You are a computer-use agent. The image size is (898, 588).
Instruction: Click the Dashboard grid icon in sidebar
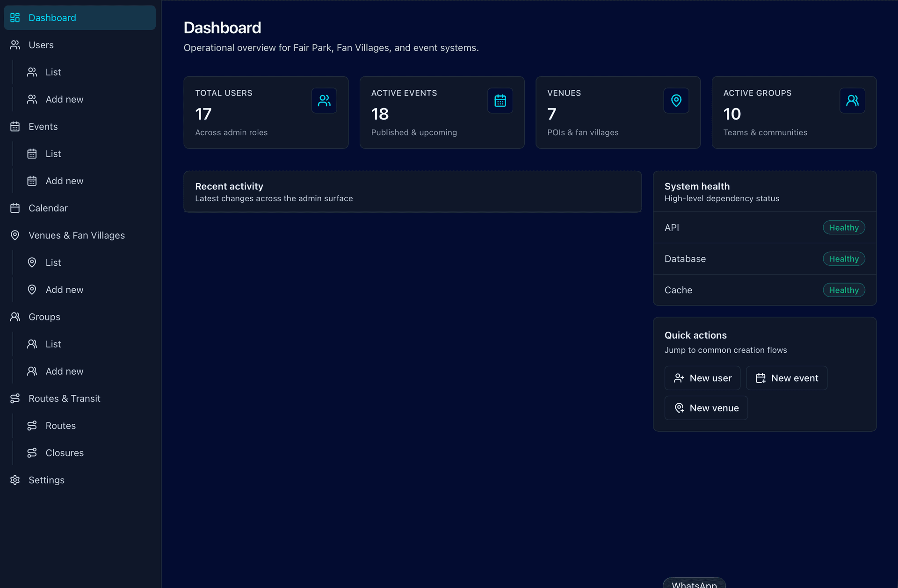coord(15,18)
